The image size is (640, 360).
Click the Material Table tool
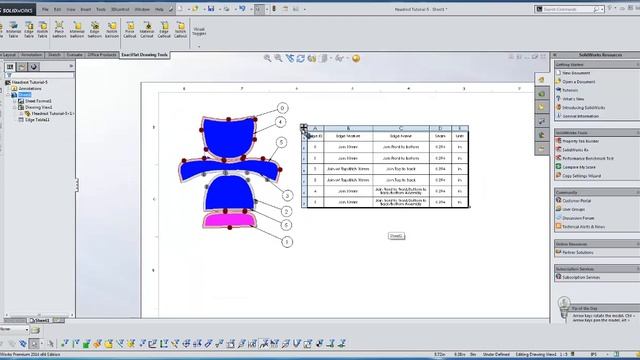tap(13, 30)
